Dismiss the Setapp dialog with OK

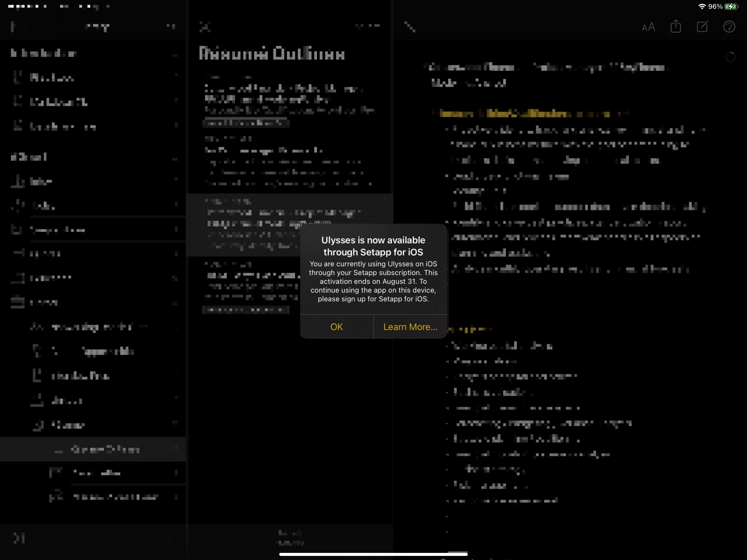tap(337, 327)
